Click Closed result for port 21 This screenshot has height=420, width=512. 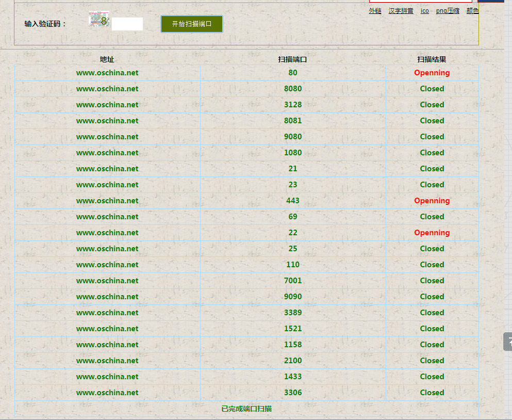tap(432, 169)
